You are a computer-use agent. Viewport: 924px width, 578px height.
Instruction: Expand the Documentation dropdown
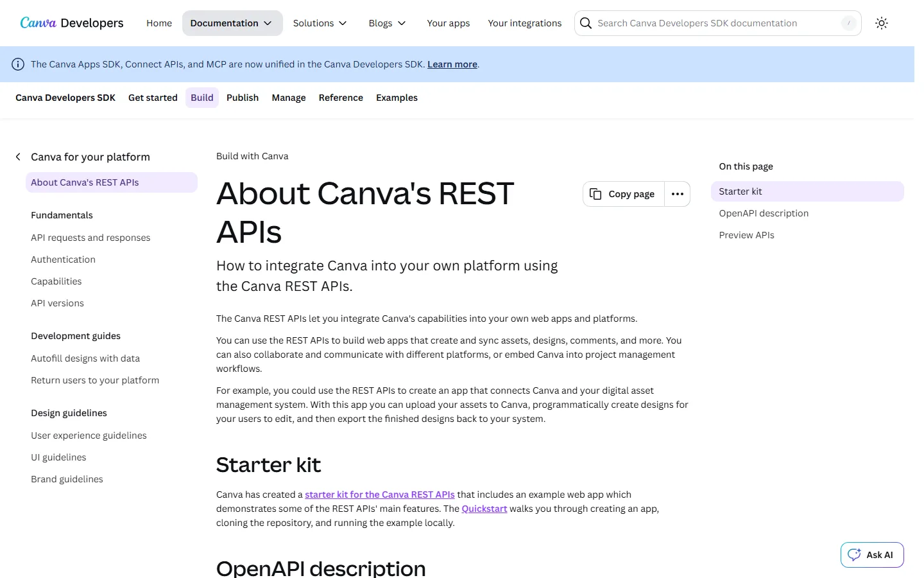pyautogui.click(x=232, y=23)
